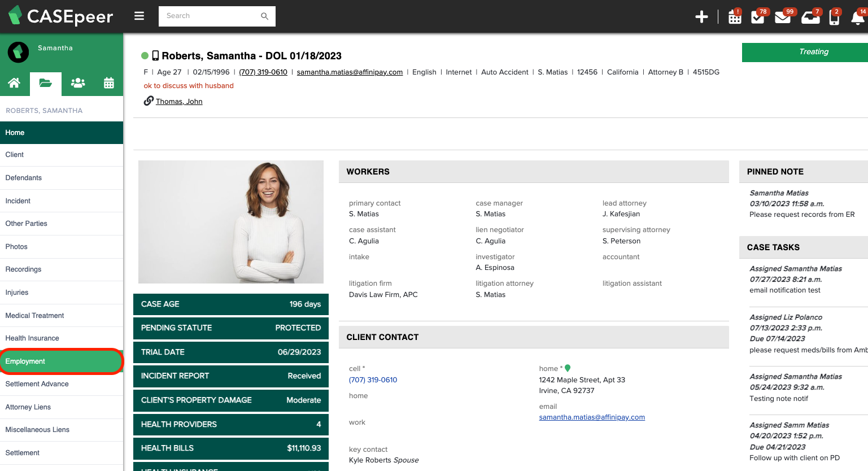
Task: Open contacts via the people icon
Action: (x=77, y=83)
